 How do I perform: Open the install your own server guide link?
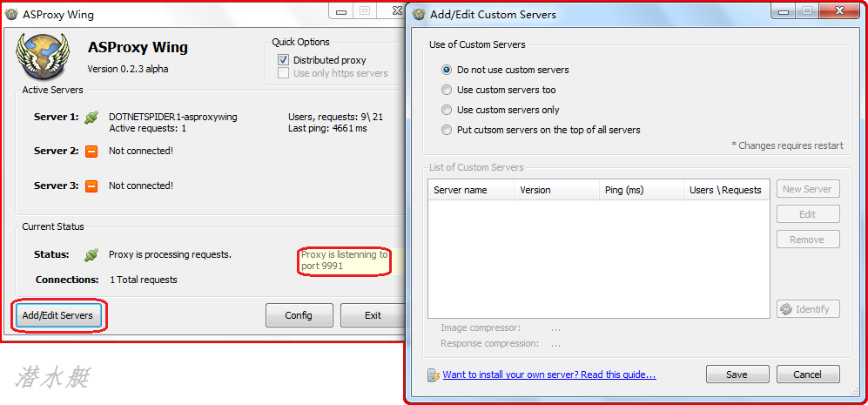[549, 375]
